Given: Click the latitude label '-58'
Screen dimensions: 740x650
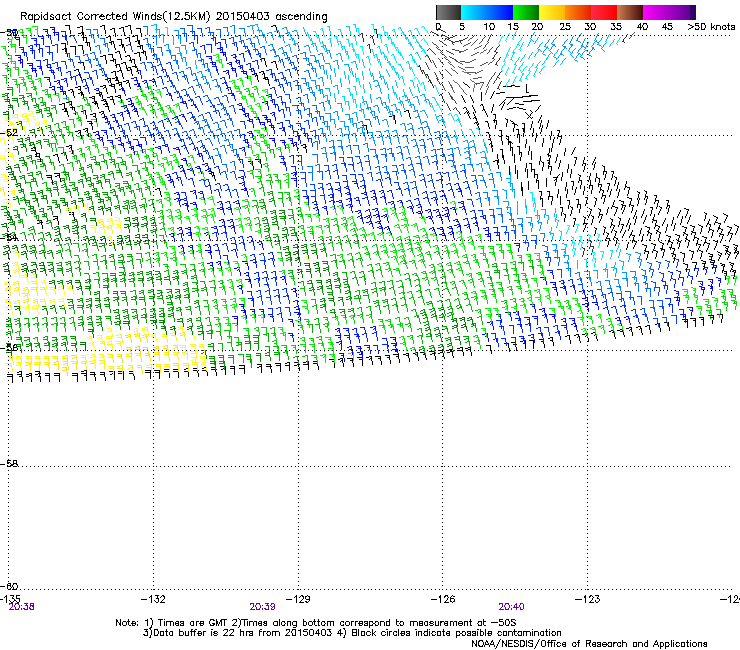Looking at the screenshot, I should (9, 464).
